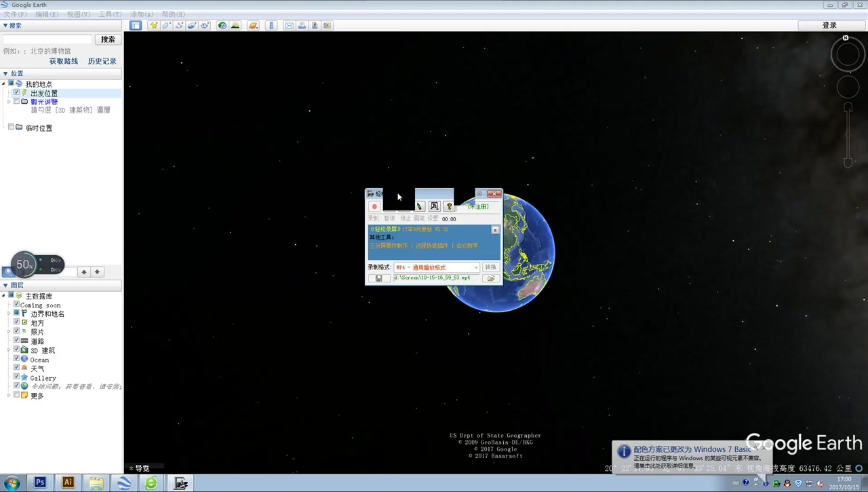This screenshot has width=868, height=492.
Task: Add a polygon using the toolbar icon
Action: [166, 26]
